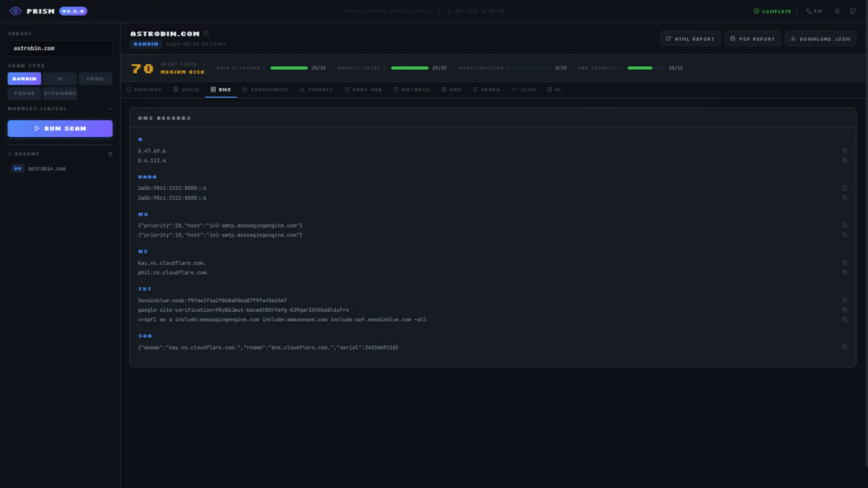Open the Wayback tab

[412, 89]
